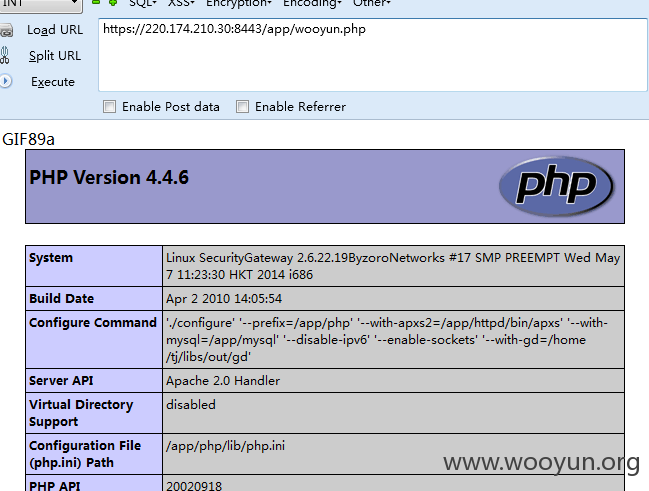Click the PHP Version 4.4.6 heading
649x491 pixels.
click(x=109, y=178)
